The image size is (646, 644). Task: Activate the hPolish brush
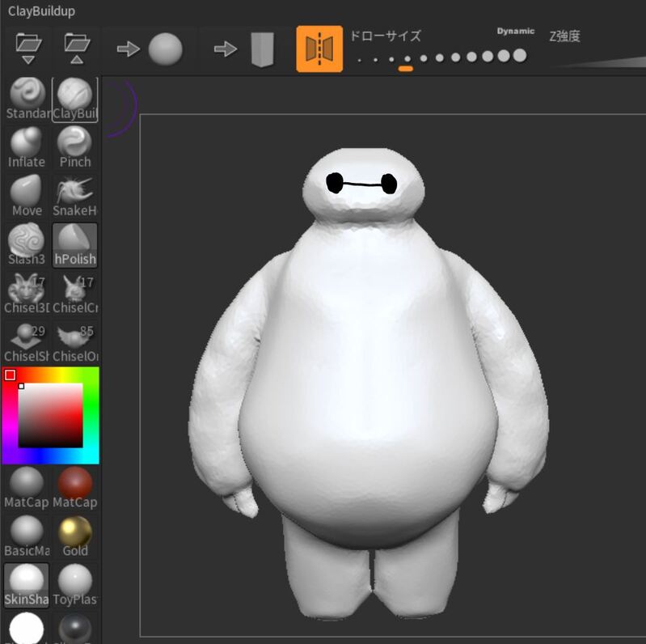75,245
